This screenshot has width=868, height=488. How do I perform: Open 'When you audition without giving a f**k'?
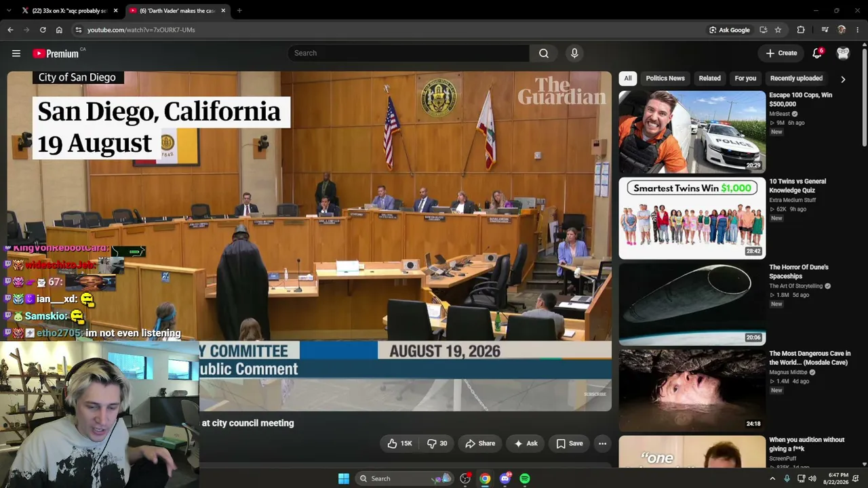tap(806, 444)
